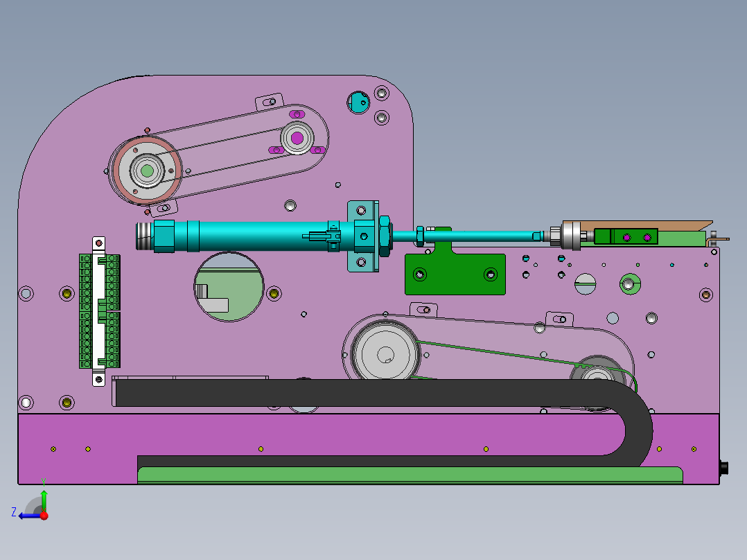Pick the black connector on base right edge
Image resolution: width=747 pixels, height=560 pixels.
tap(723, 468)
